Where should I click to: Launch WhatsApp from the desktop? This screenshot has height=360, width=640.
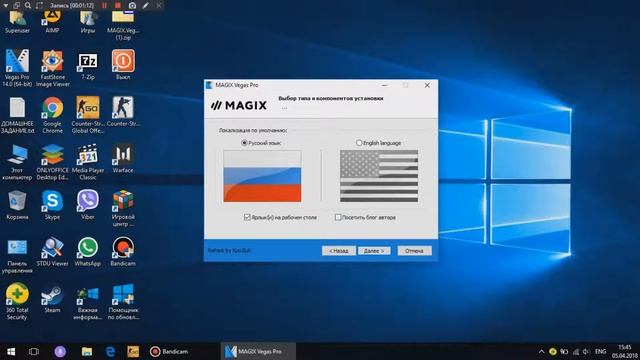pos(88,252)
